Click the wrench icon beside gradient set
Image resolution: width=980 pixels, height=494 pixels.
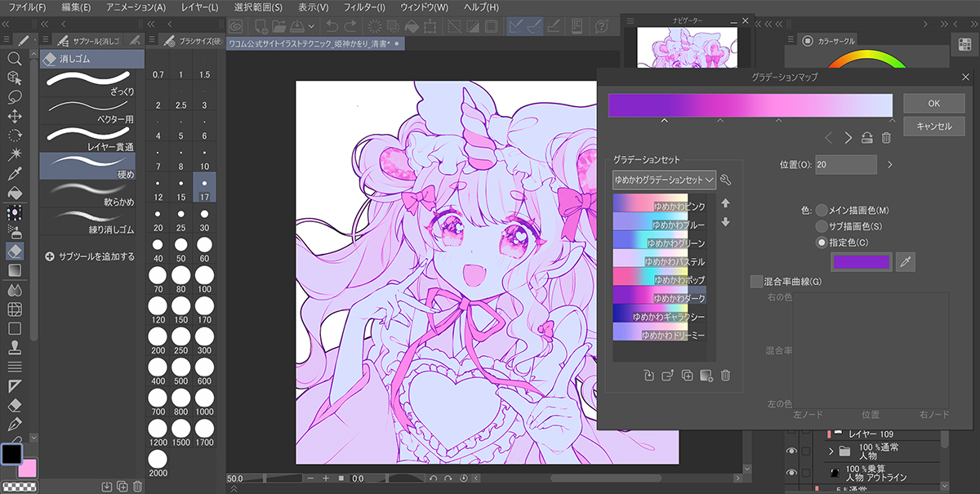tap(726, 180)
